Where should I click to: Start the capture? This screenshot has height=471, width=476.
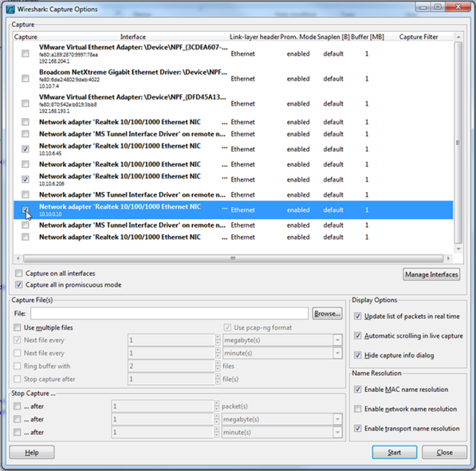(x=395, y=452)
